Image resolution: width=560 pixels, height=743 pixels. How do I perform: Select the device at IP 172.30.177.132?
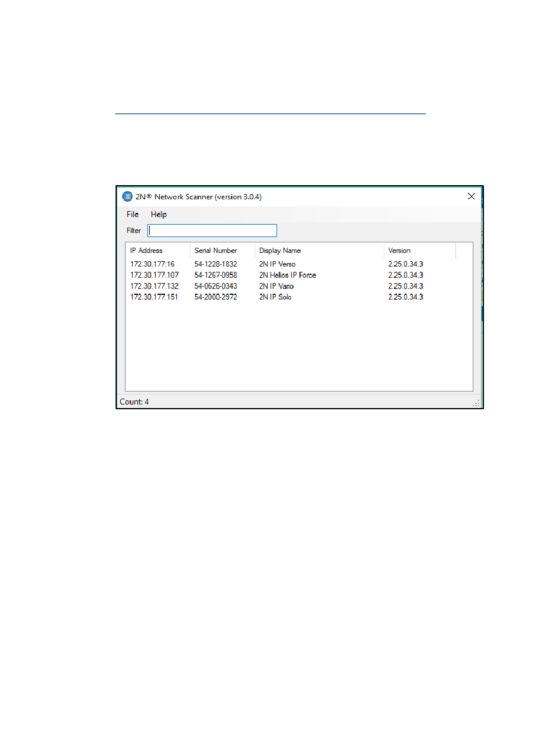(x=154, y=286)
